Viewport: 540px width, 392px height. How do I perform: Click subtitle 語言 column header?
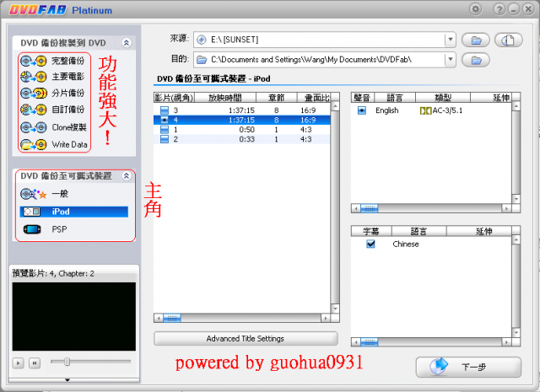[x=418, y=231]
